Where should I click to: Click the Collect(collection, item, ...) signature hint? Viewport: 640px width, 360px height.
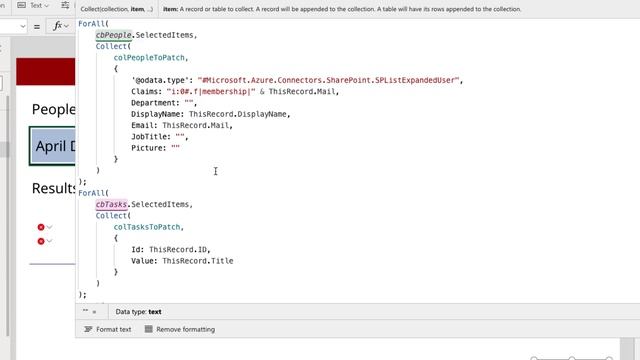[116, 9]
